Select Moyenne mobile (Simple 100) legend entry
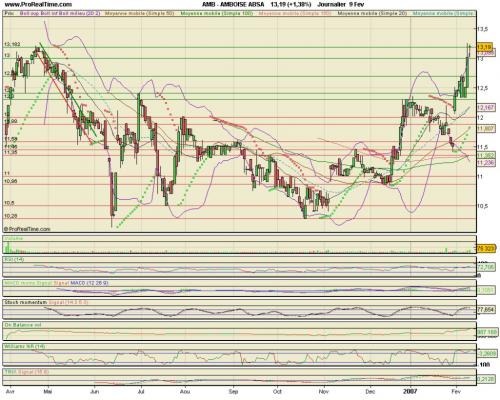 pyautogui.click(x=217, y=14)
